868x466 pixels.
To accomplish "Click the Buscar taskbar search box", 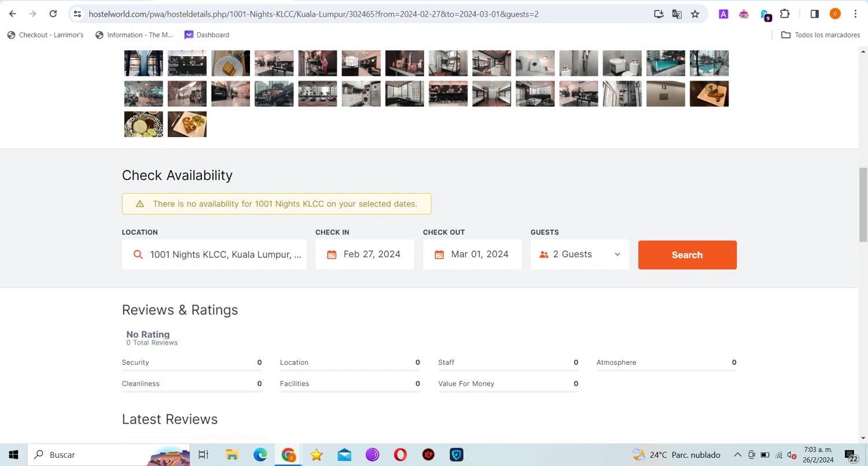I will click(110, 455).
